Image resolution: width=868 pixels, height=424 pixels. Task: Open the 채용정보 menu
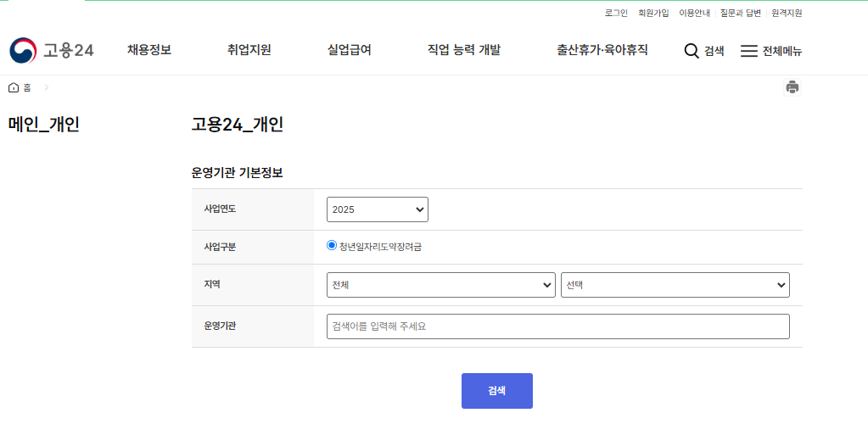[149, 50]
